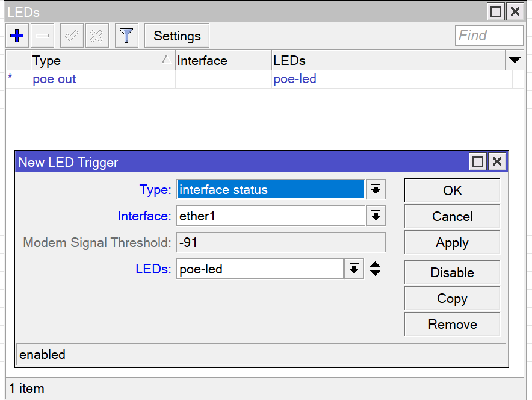Copy the LED trigger configuration
This screenshot has width=532, height=400.
click(451, 298)
